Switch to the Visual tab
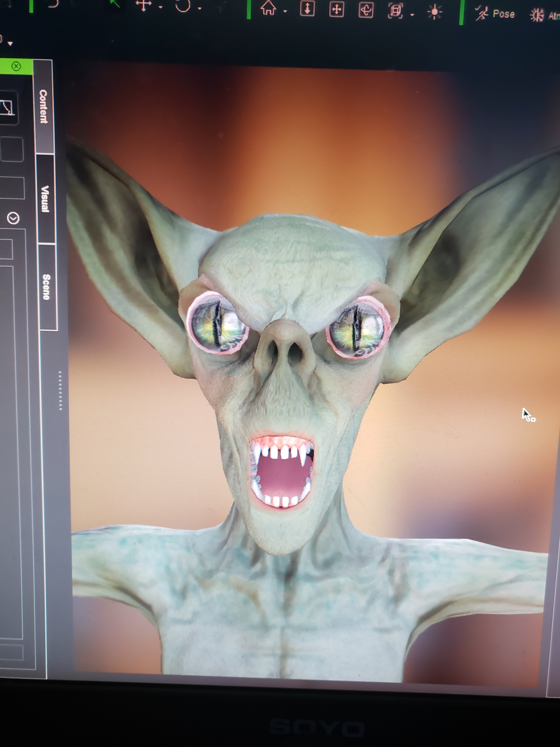560x747 pixels. 45,199
